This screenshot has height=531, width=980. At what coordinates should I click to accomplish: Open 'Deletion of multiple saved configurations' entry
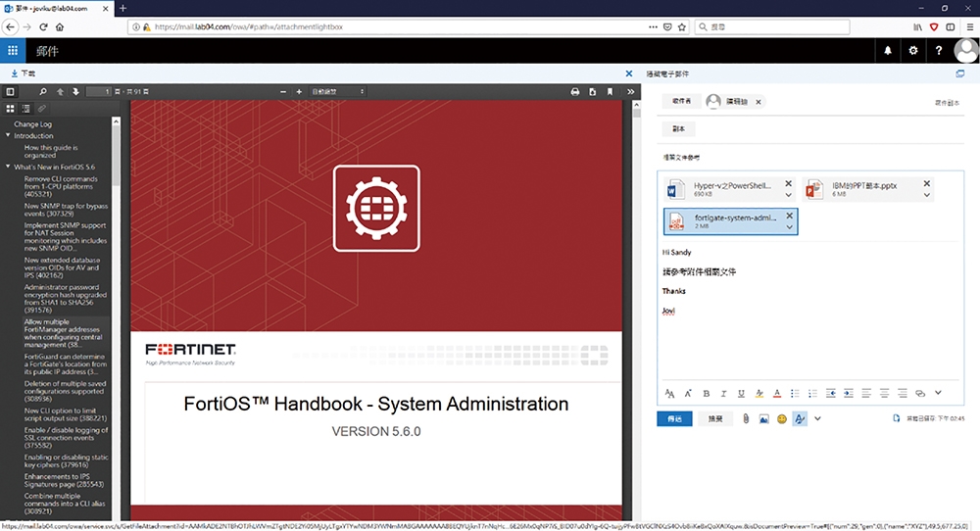tap(65, 391)
